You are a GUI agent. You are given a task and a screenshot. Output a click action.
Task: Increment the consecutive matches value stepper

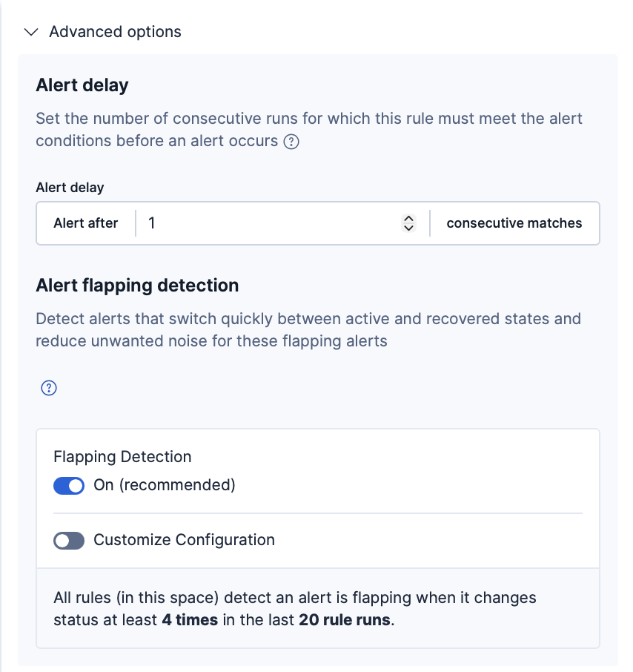pyautogui.click(x=408, y=218)
